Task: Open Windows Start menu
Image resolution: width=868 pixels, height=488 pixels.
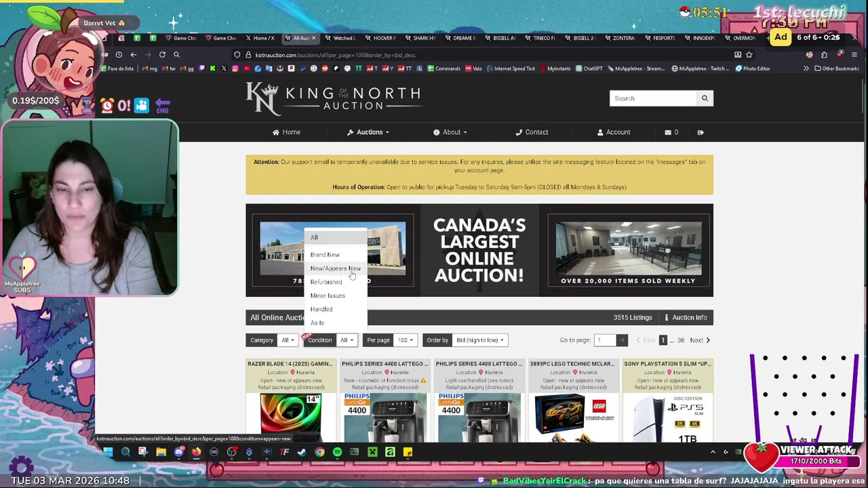Action: pyautogui.click(x=108, y=452)
